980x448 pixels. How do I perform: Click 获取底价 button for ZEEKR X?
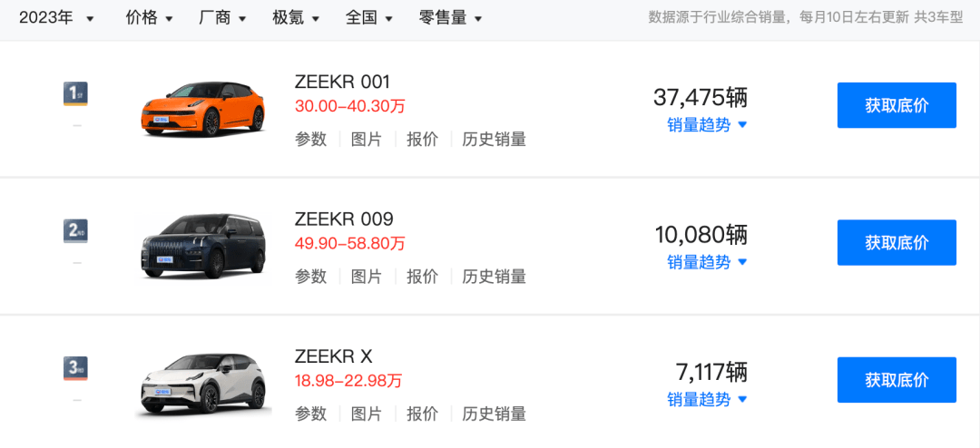897,380
